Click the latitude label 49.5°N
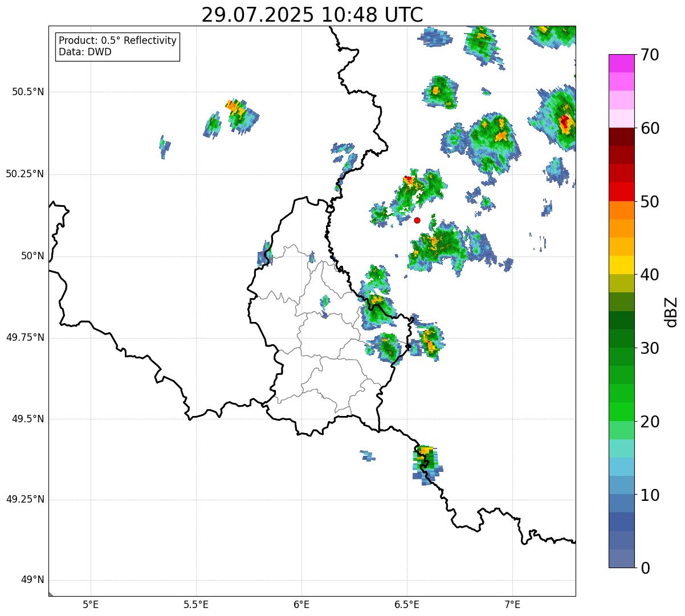 coord(28,419)
